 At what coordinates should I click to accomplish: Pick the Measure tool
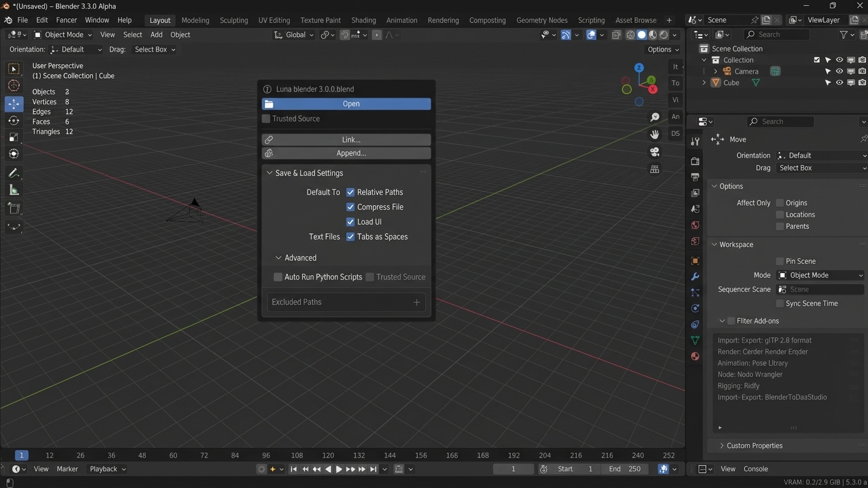(14, 190)
